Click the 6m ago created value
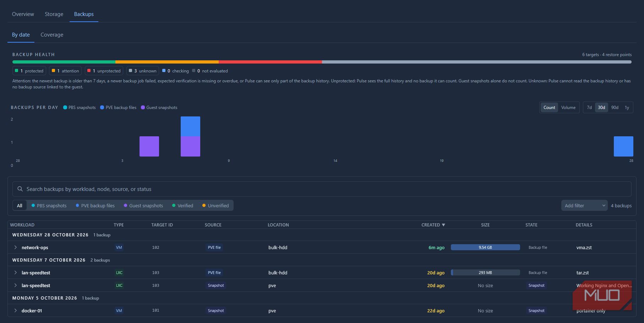The image size is (644, 323). 436,247
